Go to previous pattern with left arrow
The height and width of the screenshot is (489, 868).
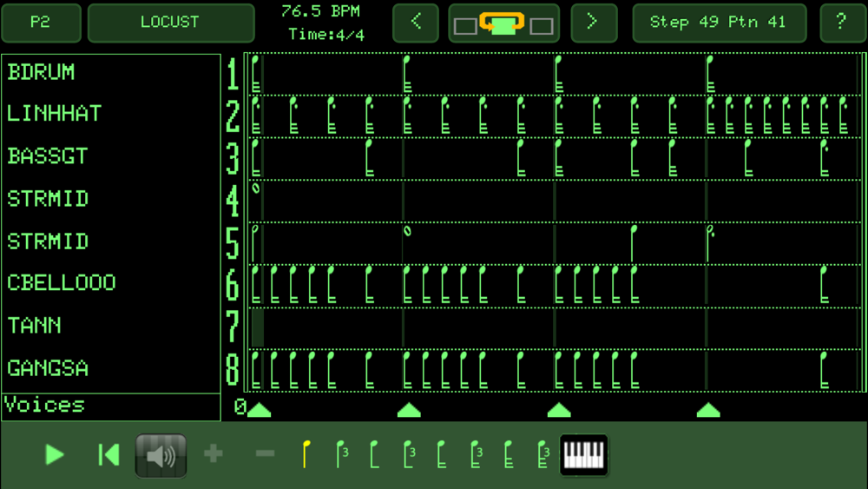(416, 23)
